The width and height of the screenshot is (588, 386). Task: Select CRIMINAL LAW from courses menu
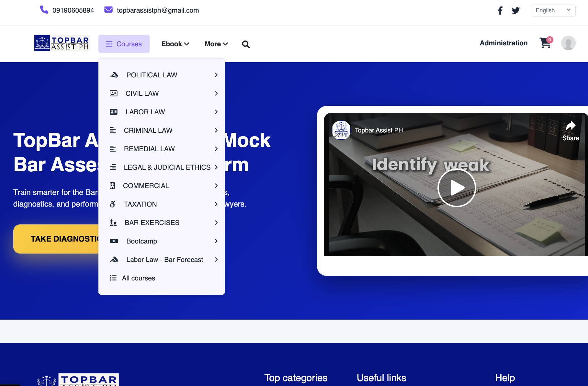(148, 131)
